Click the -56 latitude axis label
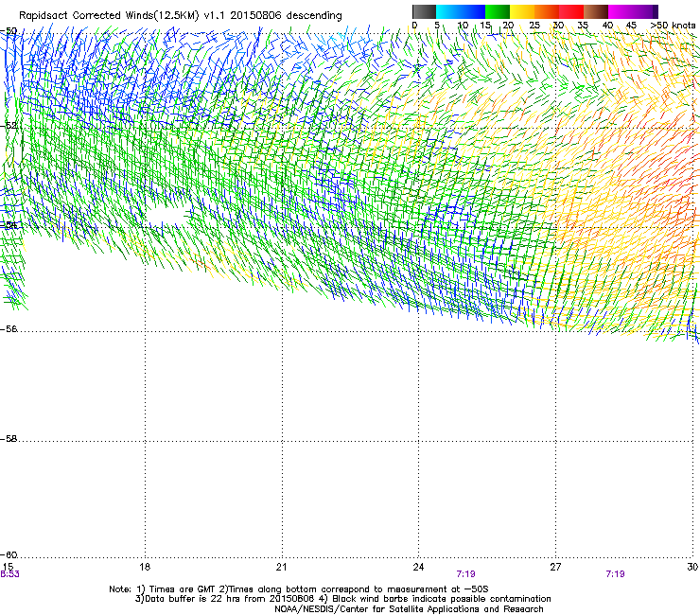 click(9, 329)
